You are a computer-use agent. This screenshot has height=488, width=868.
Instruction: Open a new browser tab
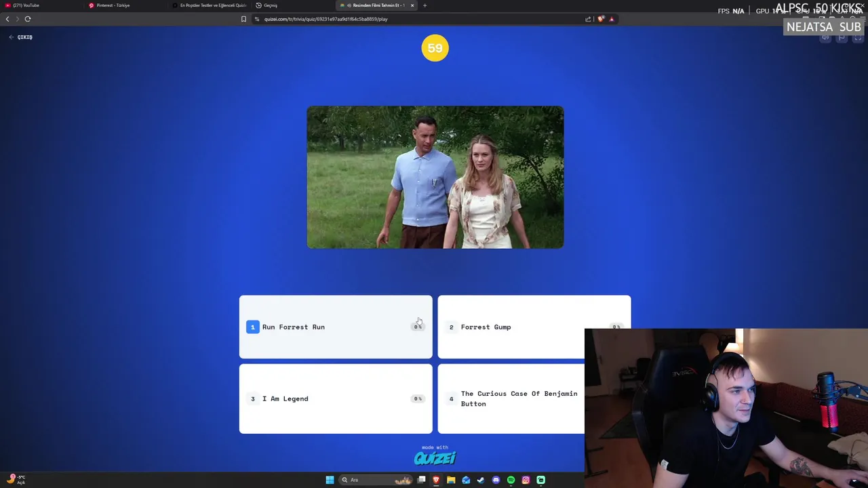tap(425, 5)
